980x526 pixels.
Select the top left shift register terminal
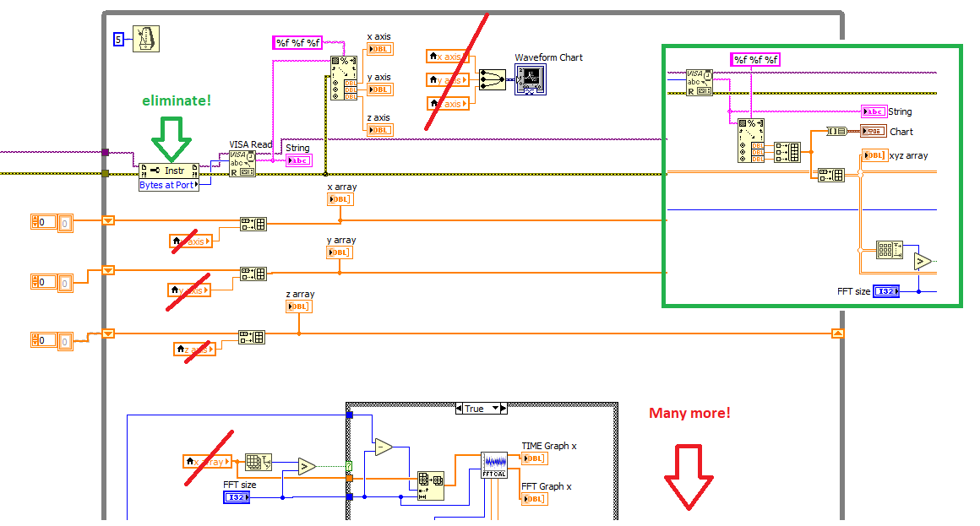pyautogui.click(x=108, y=220)
